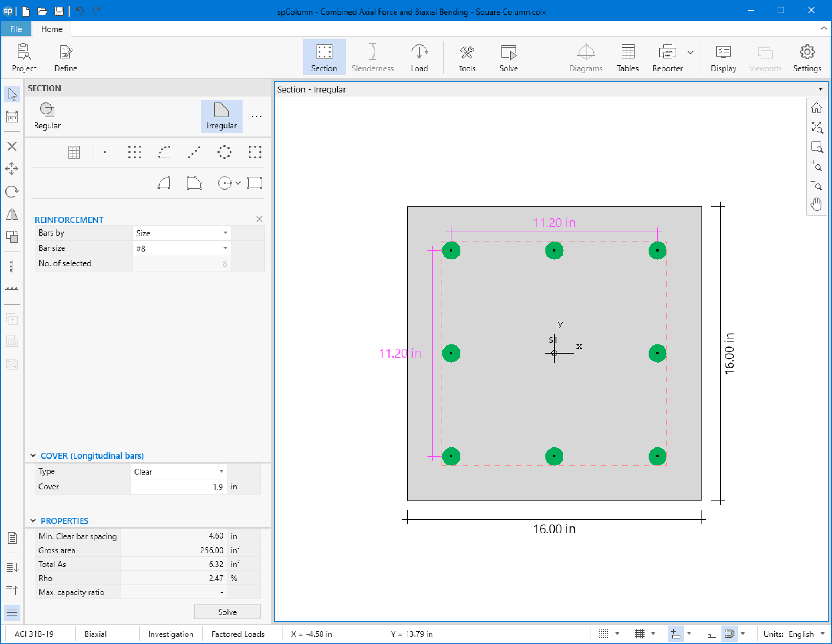This screenshot has height=644, width=832.
Task: Open the Bars by dropdown
Action: 182,233
